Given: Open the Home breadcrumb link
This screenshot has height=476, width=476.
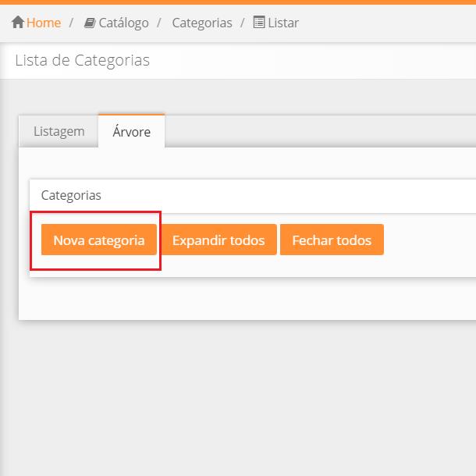Looking at the screenshot, I should click(x=44, y=23).
